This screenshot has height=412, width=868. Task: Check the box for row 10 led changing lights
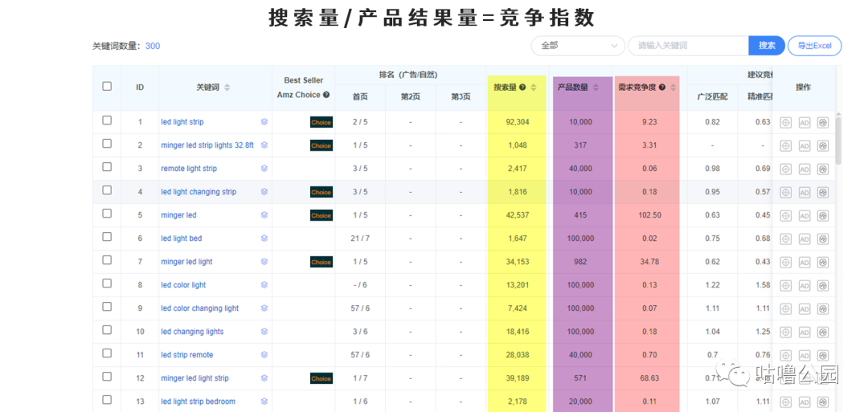(x=107, y=330)
